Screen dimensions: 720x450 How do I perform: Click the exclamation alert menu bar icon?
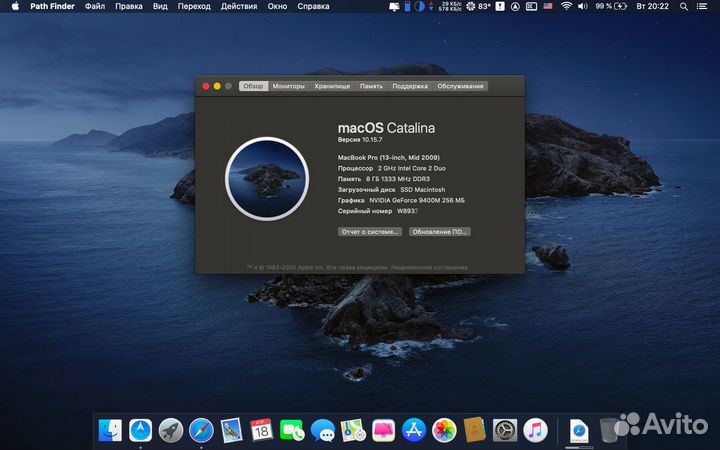pos(500,6)
